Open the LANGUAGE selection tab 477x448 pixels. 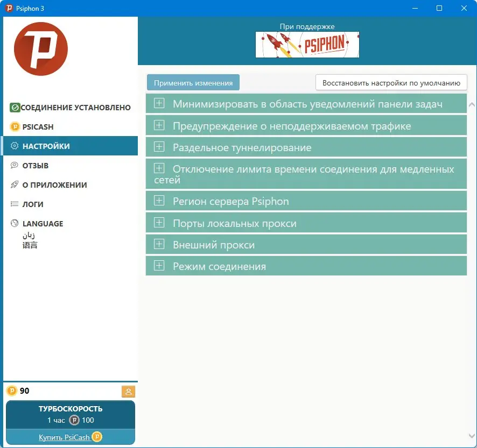(71, 234)
